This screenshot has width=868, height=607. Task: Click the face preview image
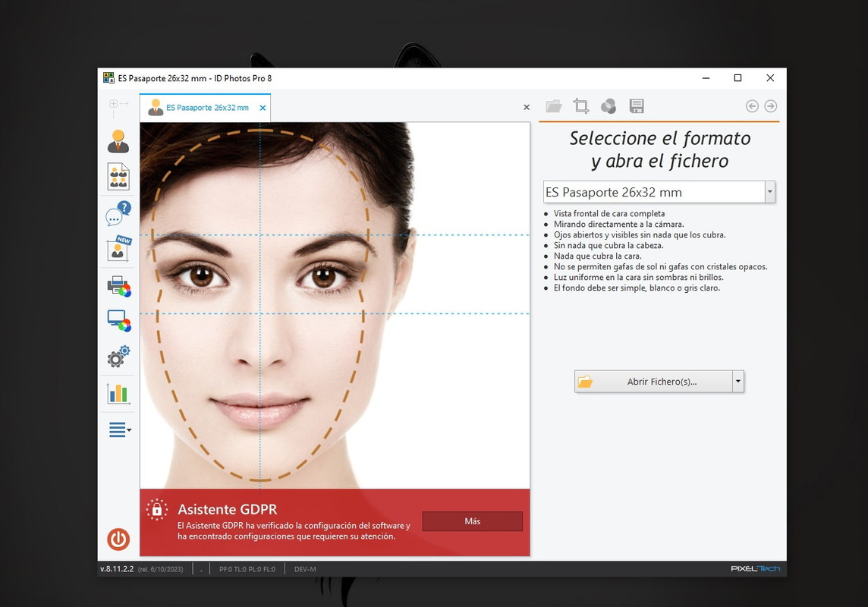(335, 306)
